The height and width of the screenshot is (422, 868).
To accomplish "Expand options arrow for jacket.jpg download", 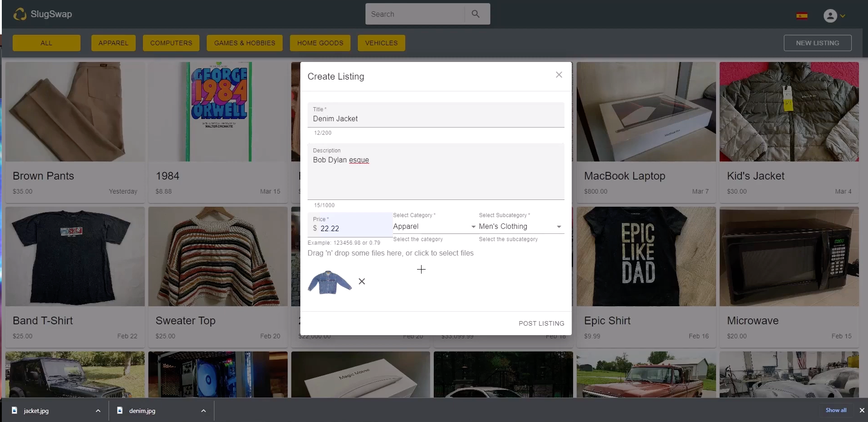I will click(x=98, y=411).
